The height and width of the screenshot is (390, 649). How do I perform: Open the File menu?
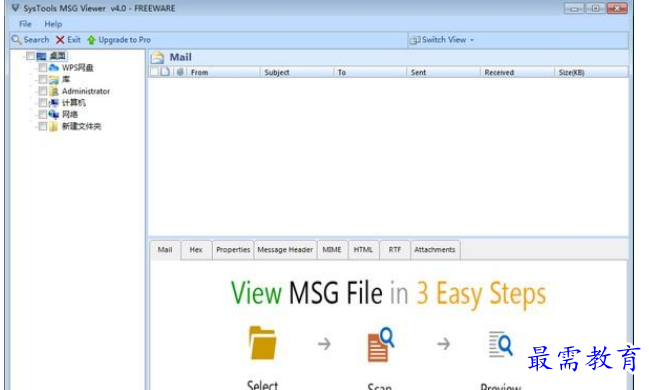25,24
